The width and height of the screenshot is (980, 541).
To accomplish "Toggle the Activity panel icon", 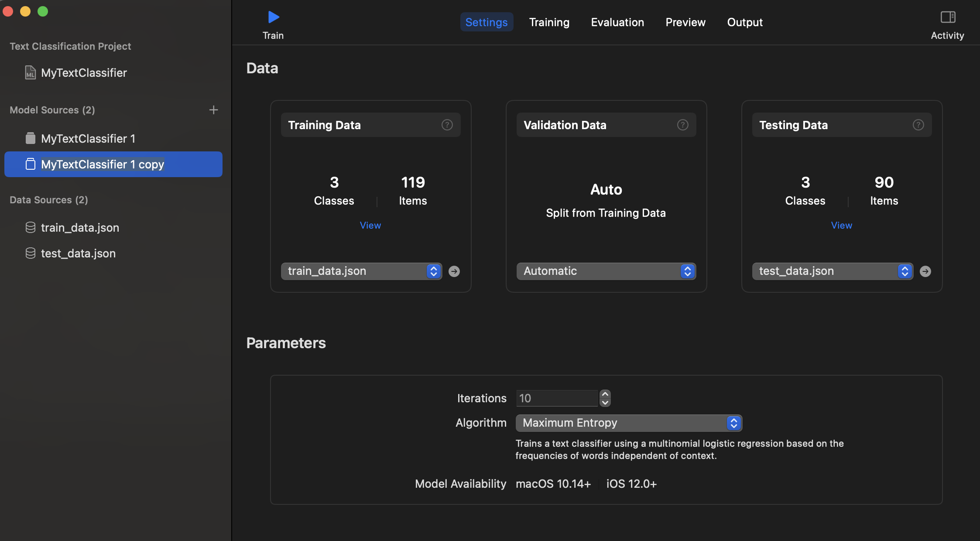I will coord(947,17).
